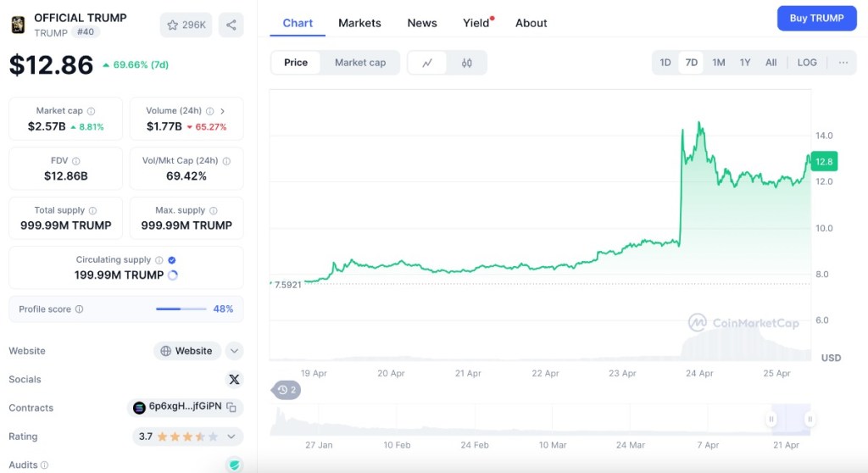This screenshot has height=473, width=868.
Task: Add TRUMP to watchlist with star button
Action: click(186, 25)
